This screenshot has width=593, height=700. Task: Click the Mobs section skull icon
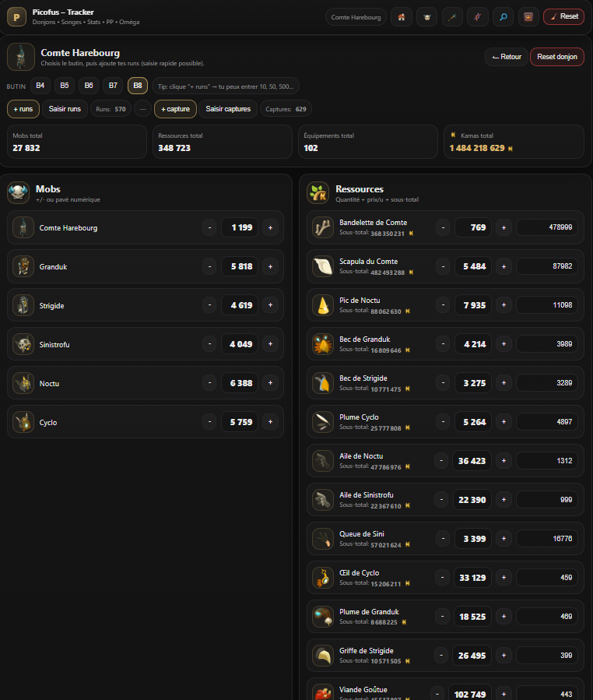point(19,193)
